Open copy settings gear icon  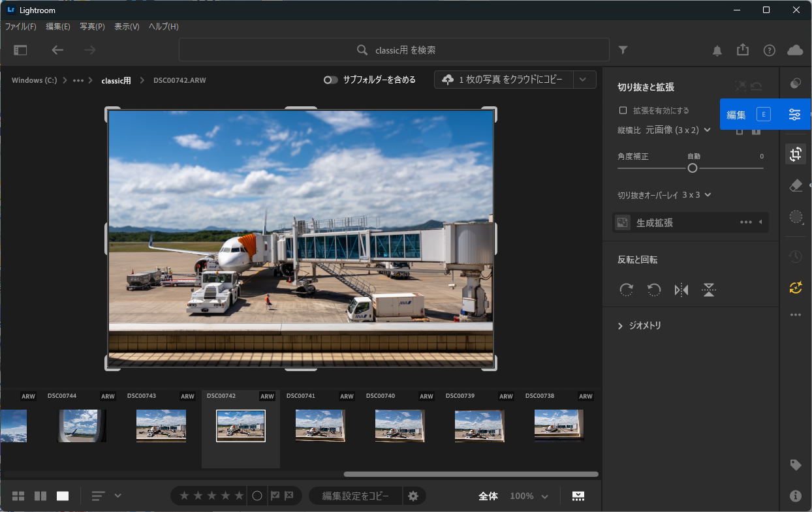(413, 496)
